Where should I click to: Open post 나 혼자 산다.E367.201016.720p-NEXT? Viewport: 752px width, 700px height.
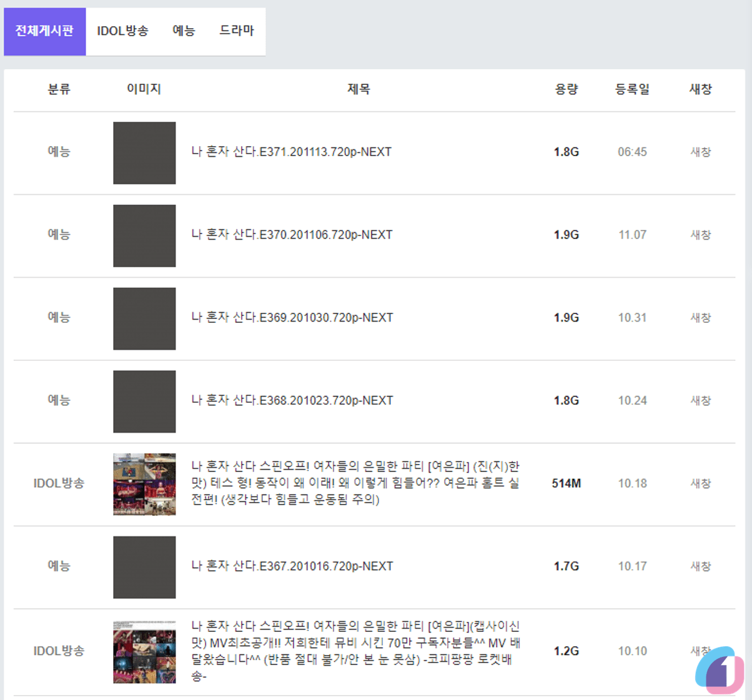click(x=292, y=566)
